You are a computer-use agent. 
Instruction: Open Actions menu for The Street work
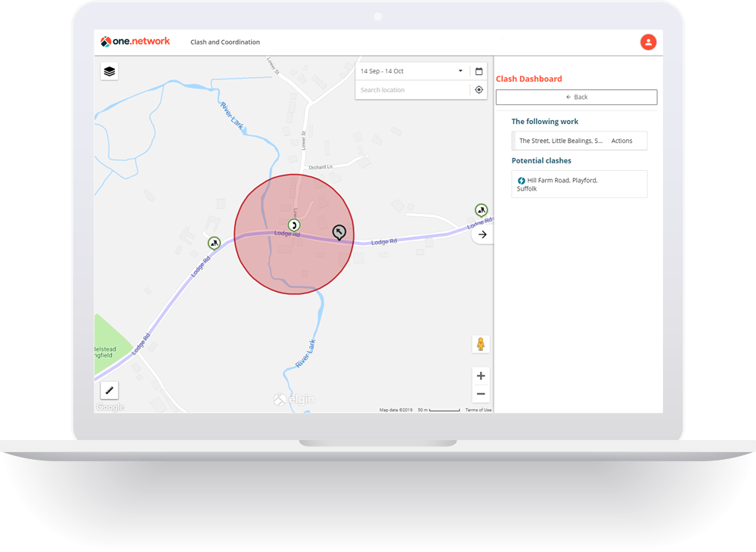[x=621, y=141]
